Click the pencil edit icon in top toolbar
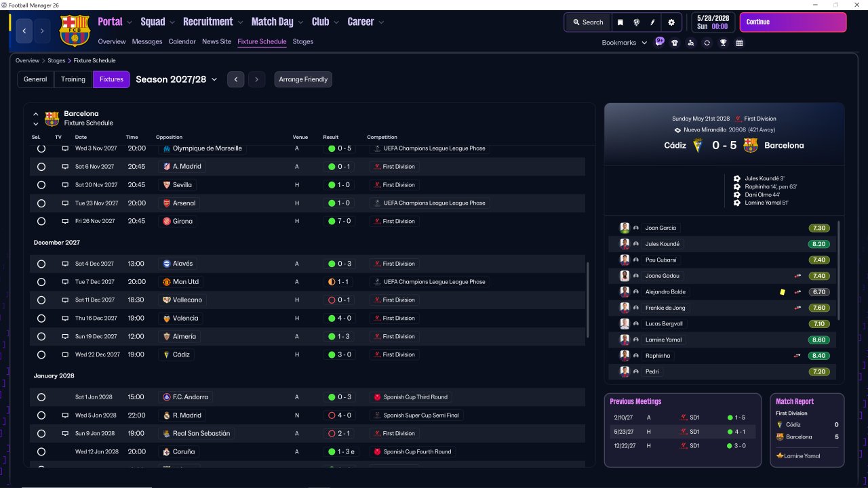The image size is (868, 488). point(653,22)
